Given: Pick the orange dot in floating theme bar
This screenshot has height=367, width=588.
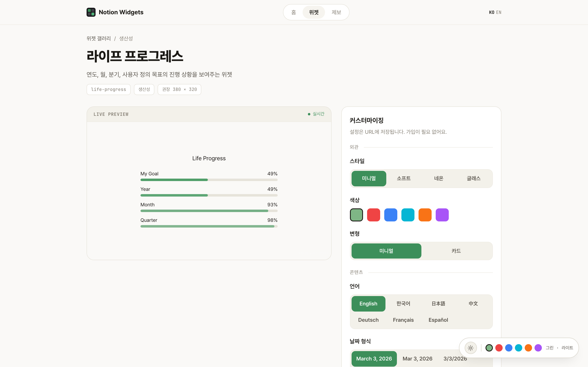Looking at the screenshot, I should [528, 348].
